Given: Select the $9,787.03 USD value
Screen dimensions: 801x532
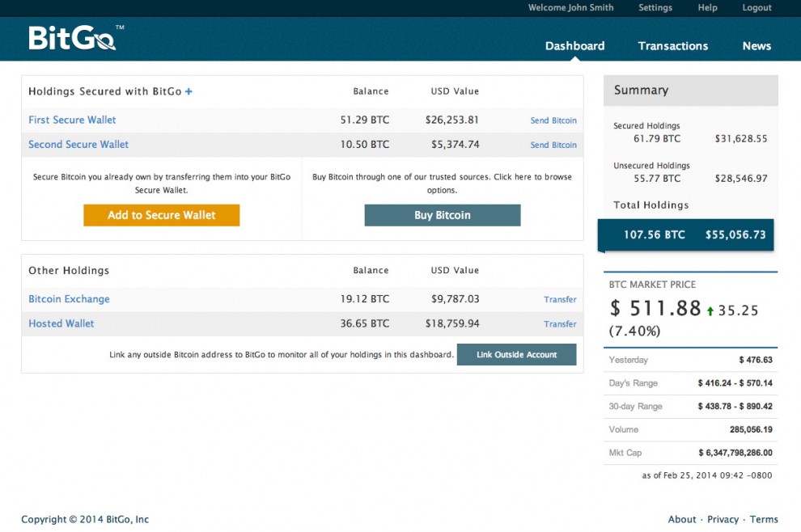Looking at the screenshot, I should [x=456, y=299].
